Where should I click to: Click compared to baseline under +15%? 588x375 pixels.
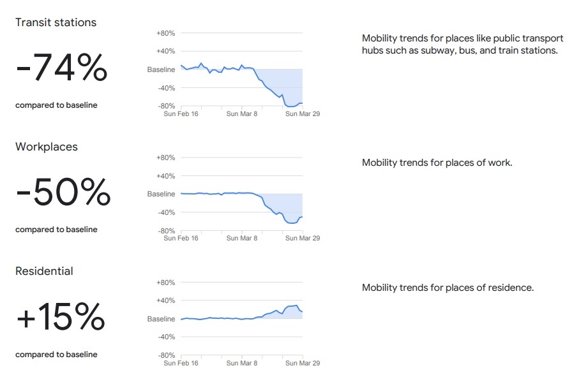(x=56, y=355)
